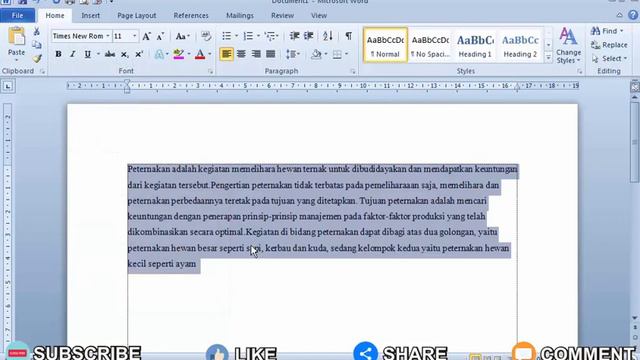Image resolution: width=640 pixels, height=360 pixels.
Task: Shrink font size button
Action: coord(160,36)
